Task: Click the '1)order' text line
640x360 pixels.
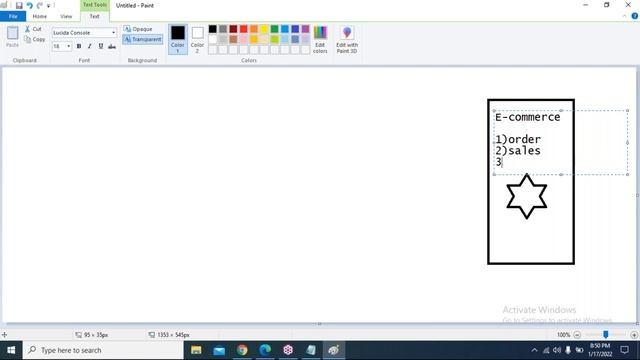Action: coord(518,139)
